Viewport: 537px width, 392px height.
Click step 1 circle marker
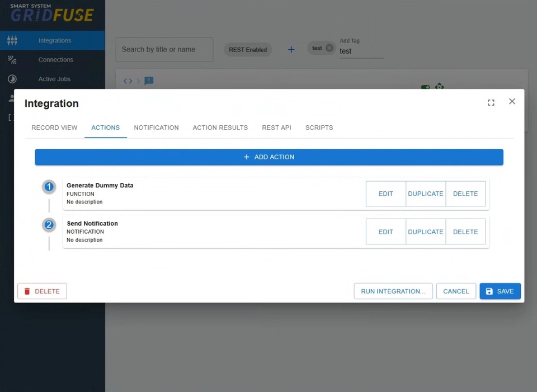49,187
